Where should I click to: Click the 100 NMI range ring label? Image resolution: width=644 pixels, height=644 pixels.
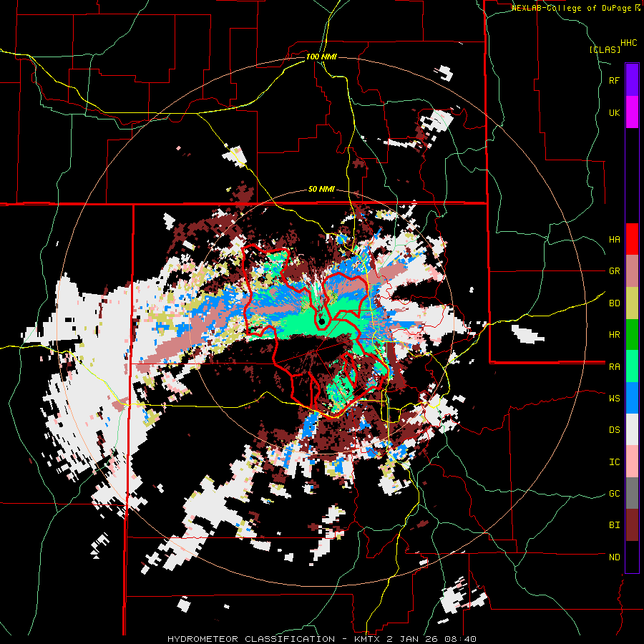(x=321, y=57)
